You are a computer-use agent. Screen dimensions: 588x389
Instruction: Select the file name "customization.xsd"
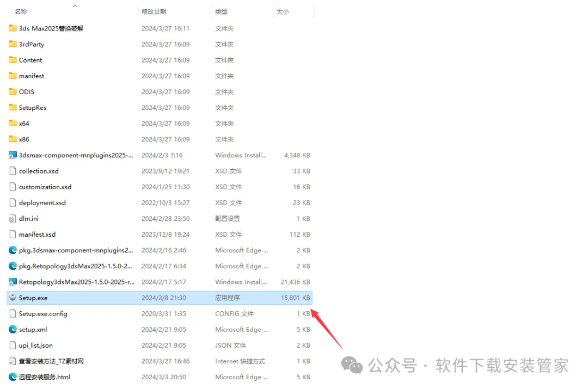[x=45, y=187]
